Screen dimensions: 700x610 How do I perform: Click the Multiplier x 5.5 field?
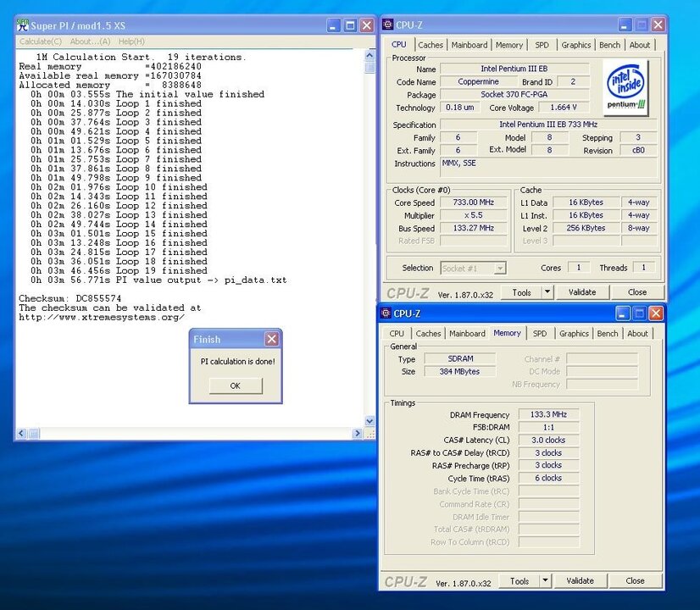(474, 215)
